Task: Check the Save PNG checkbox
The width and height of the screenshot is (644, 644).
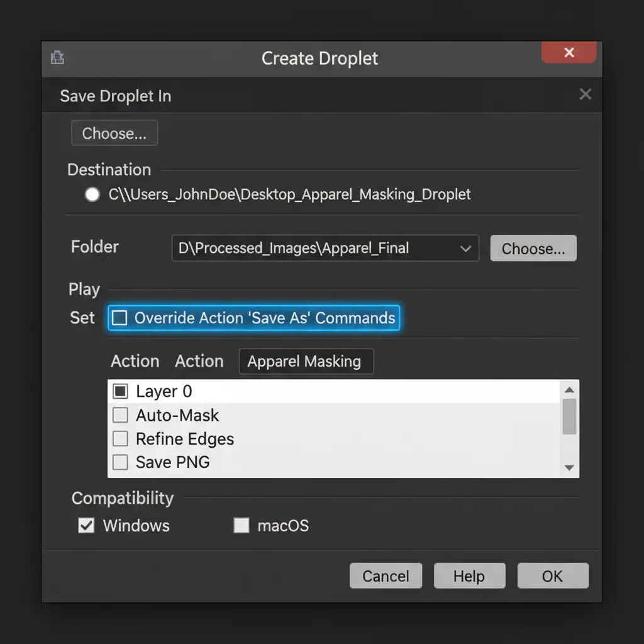Action: (120, 463)
